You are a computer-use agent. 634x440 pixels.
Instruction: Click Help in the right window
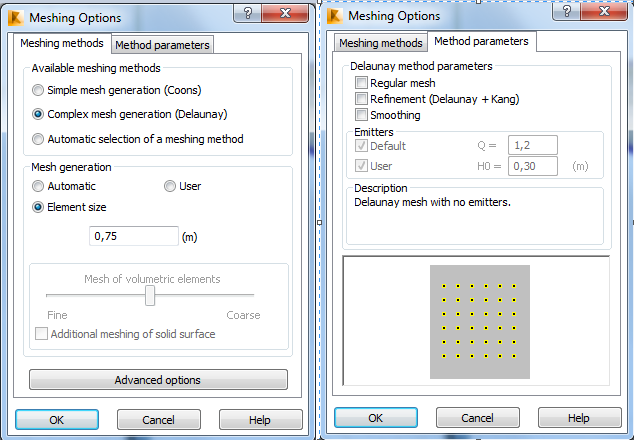[x=579, y=418]
